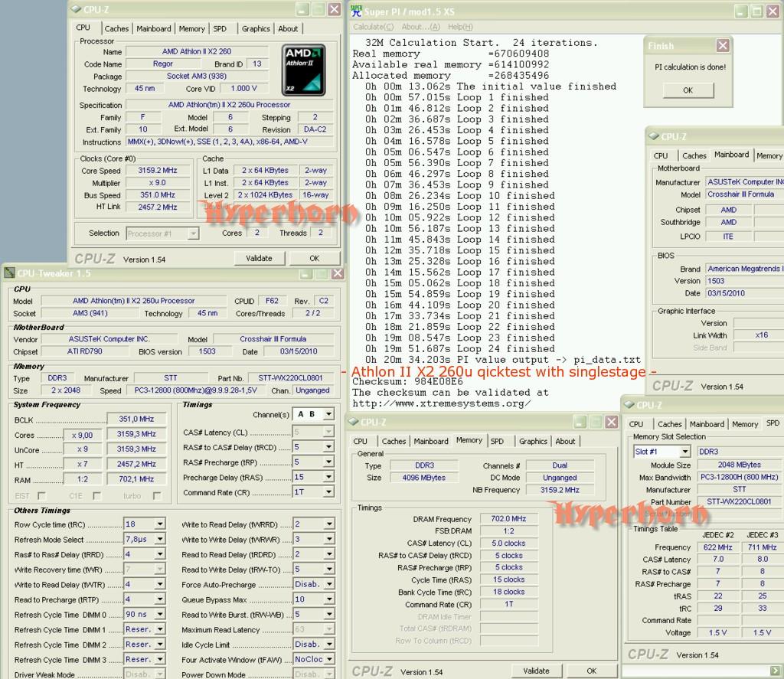This screenshot has width=784, height=679.
Task: Click the RAM ratio 1:2 field
Action: tap(83, 479)
